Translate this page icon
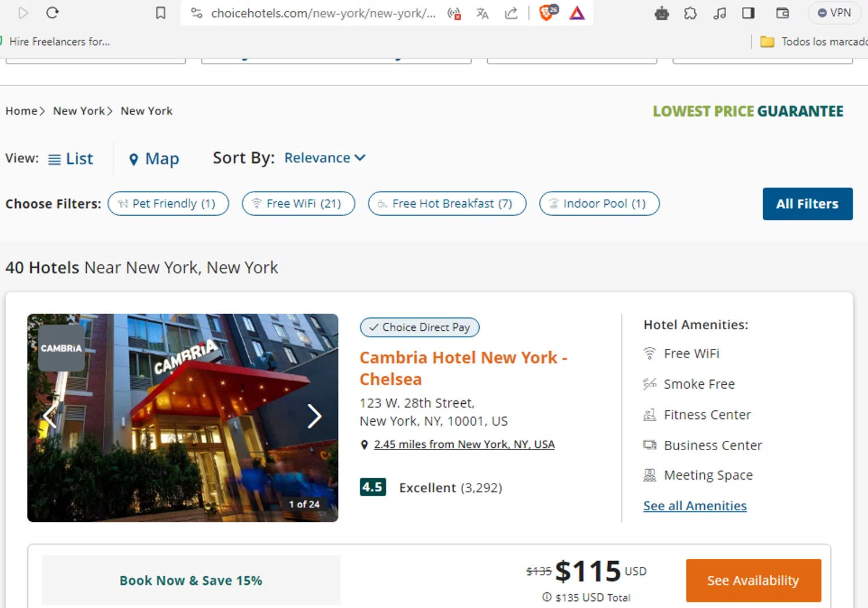This screenshot has width=868, height=608. tap(483, 13)
